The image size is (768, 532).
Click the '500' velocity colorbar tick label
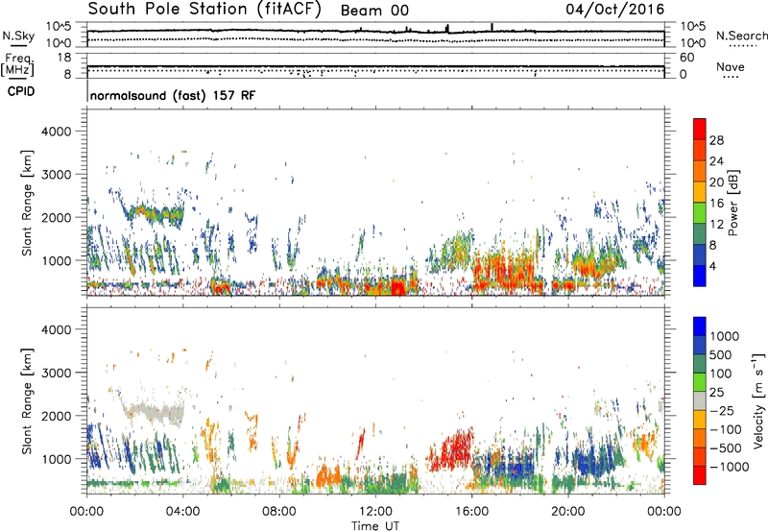[x=722, y=355]
